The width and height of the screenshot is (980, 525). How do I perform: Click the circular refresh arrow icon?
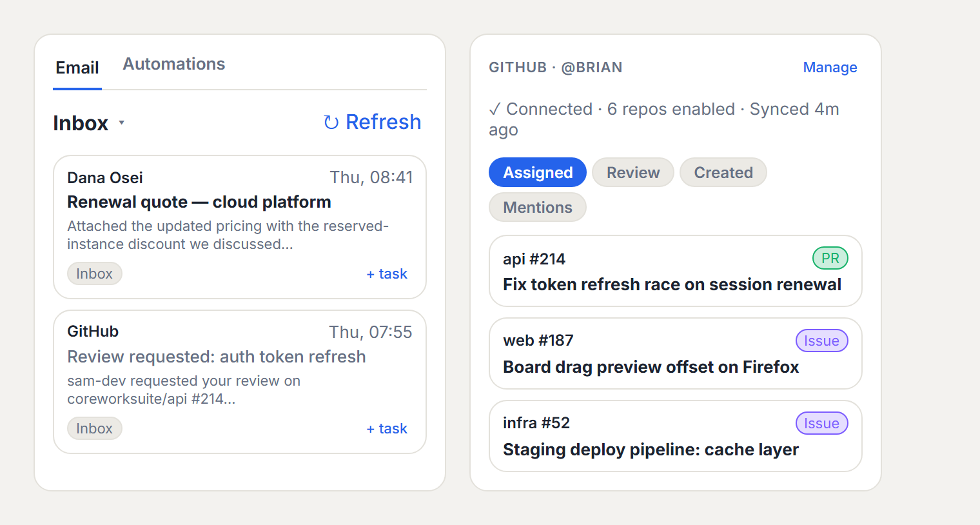[331, 123]
